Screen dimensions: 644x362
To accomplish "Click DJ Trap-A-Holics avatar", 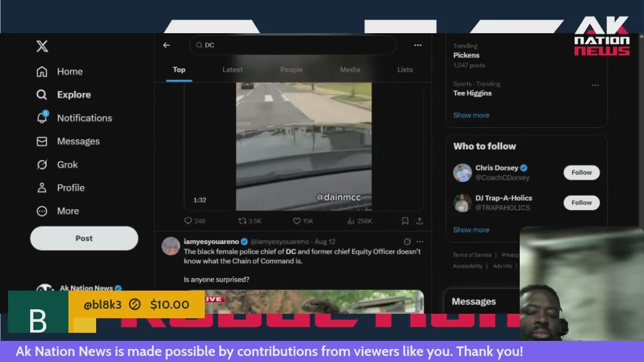I will click(462, 203).
